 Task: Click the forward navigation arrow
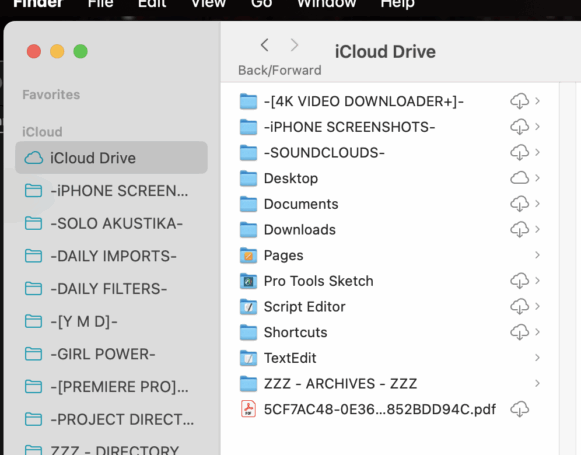294,45
